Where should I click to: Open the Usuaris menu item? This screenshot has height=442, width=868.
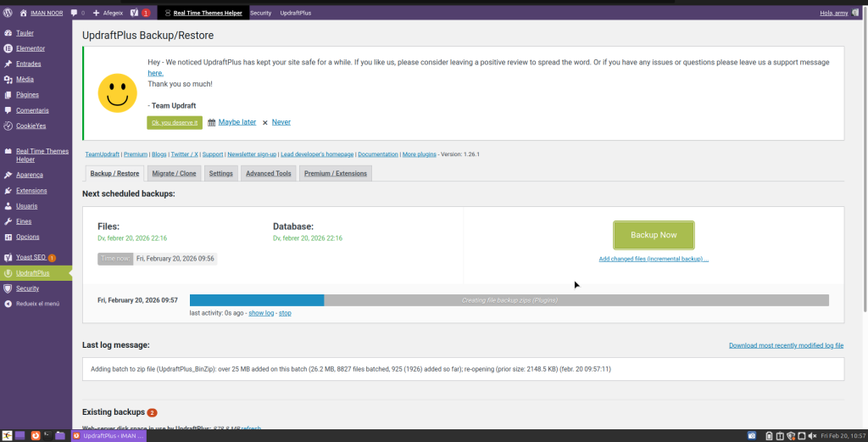(x=26, y=206)
